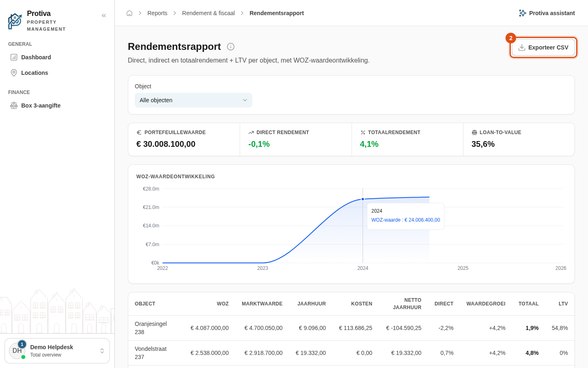Open the Alle objecten dropdown

(194, 100)
